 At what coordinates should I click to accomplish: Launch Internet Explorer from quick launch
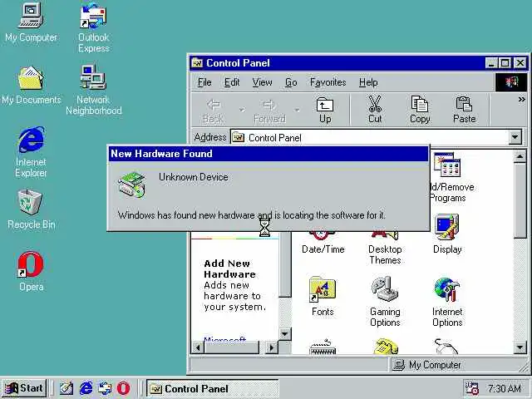[86, 388]
